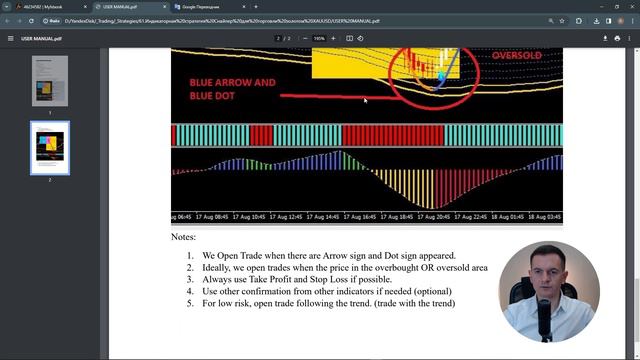Open the browser three-dot menu
Screen dimensions: 640x360
click(x=633, y=21)
